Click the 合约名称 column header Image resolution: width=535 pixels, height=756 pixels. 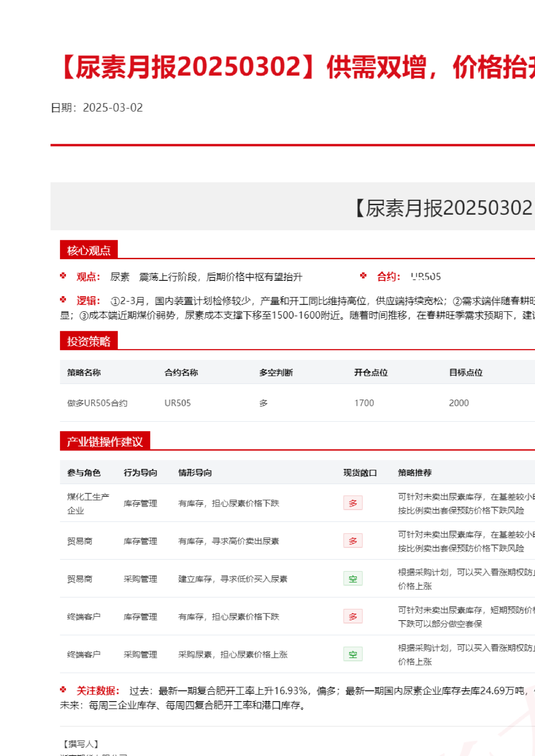[x=181, y=373]
